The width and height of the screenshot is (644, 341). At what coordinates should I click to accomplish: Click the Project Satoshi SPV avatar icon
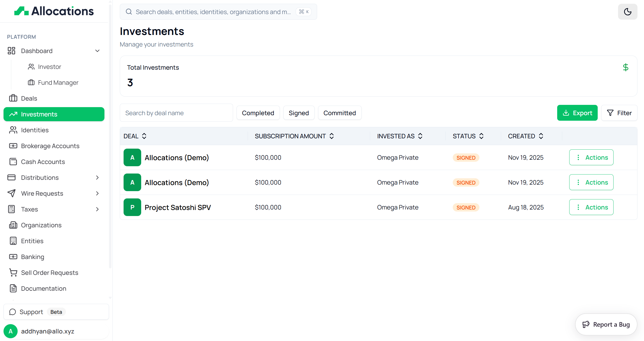[132, 207]
